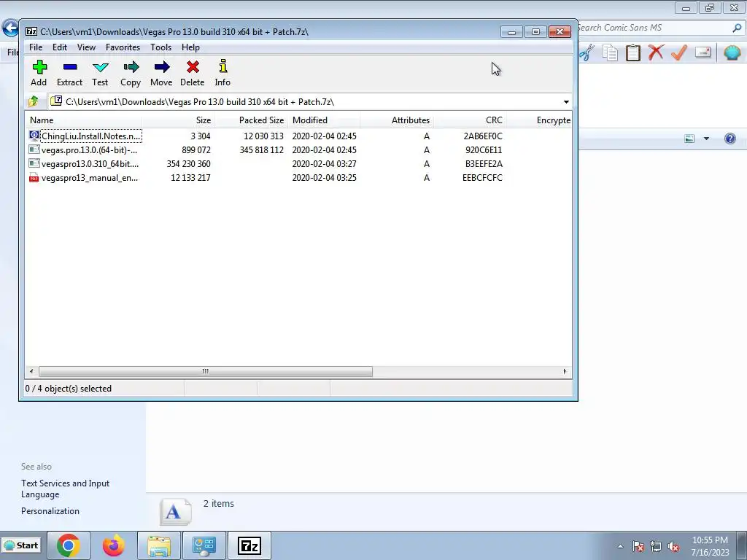The height and width of the screenshot is (560, 747).
Task: Open File Explorer from the taskbar
Action: (158, 545)
